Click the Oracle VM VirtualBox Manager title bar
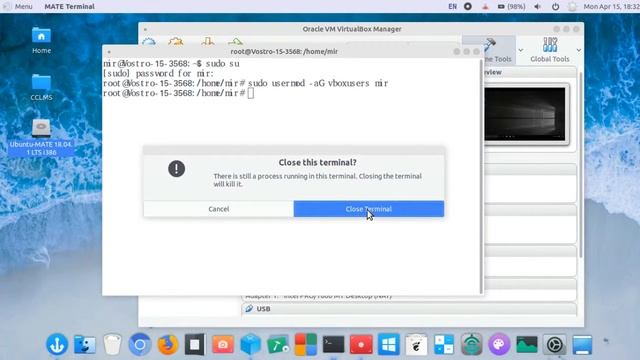Viewport: 640px width, 360px height. (x=352, y=29)
